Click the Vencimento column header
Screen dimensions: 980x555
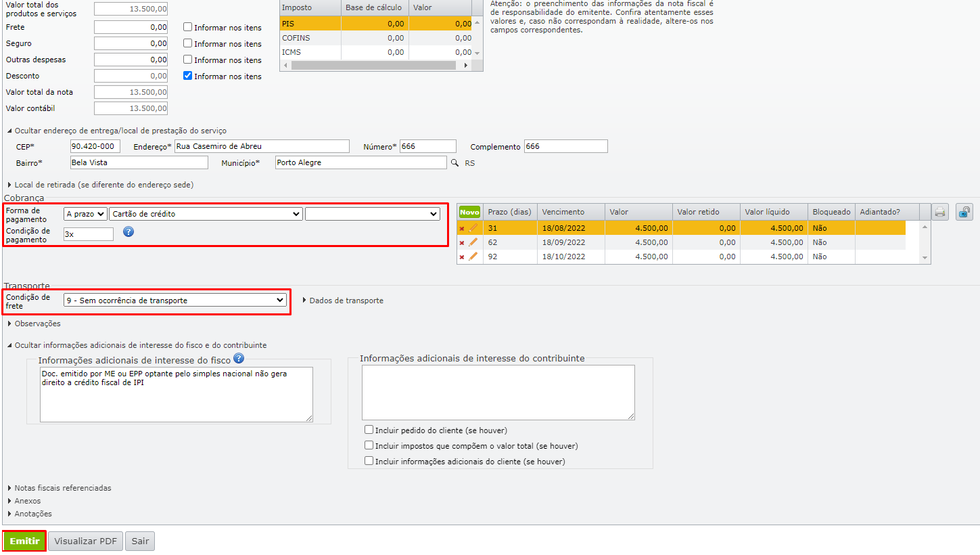[571, 212]
